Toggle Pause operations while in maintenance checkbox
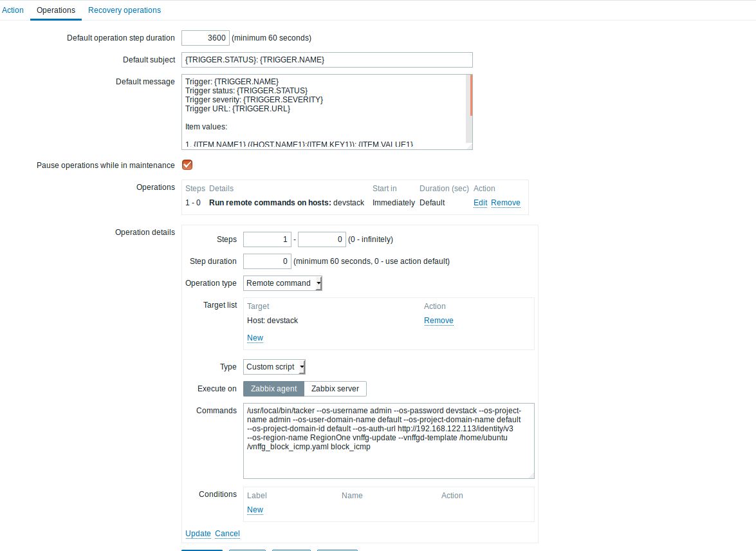The width and height of the screenshot is (756, 551). (187, 165)
